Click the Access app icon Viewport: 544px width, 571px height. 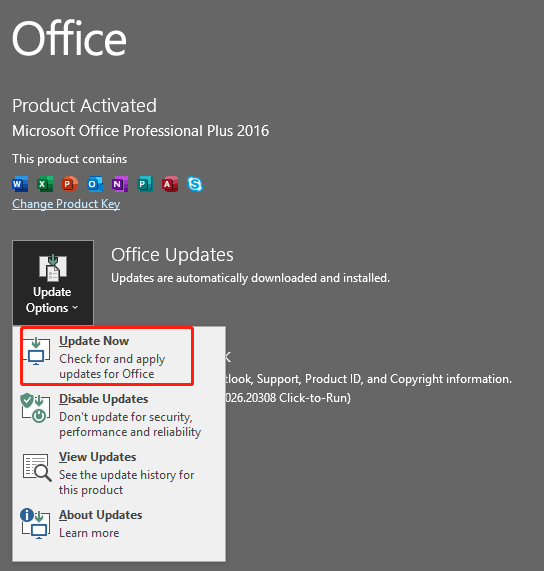170,184
